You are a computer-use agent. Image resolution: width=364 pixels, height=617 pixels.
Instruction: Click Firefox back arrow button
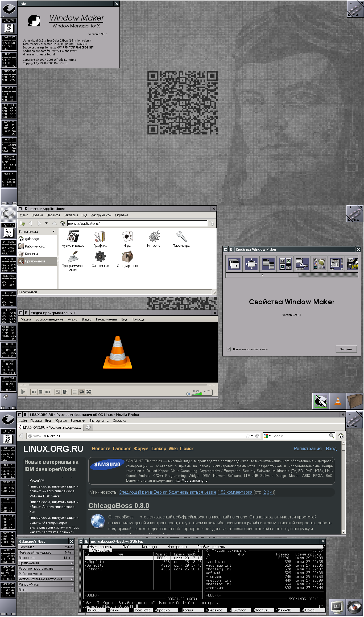click(x=21, y=436)
